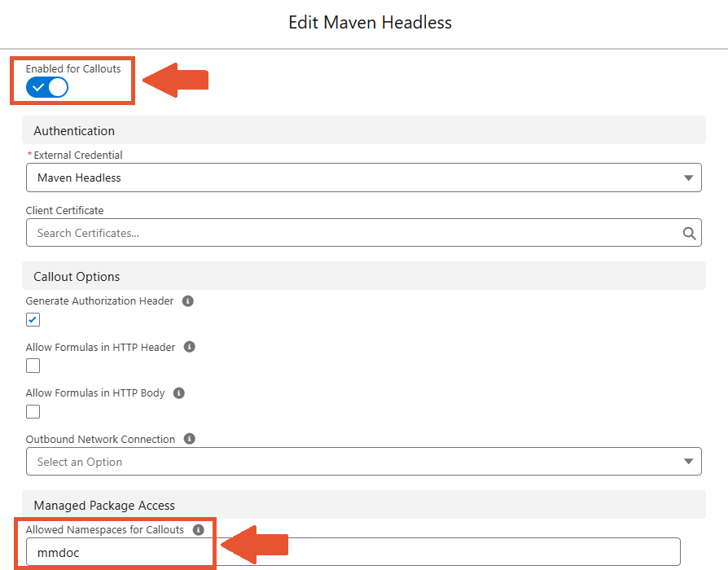Click the Allowed Namespaces for Callouts field

point(353,552)
